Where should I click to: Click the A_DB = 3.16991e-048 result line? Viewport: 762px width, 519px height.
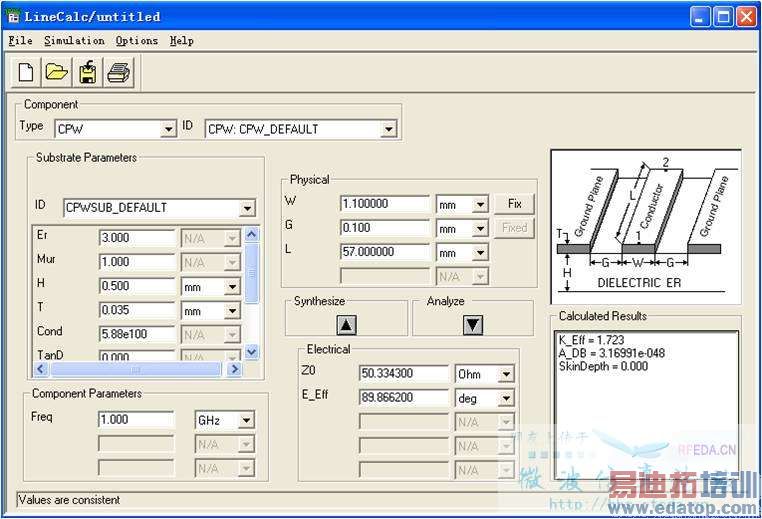point(611,353)
